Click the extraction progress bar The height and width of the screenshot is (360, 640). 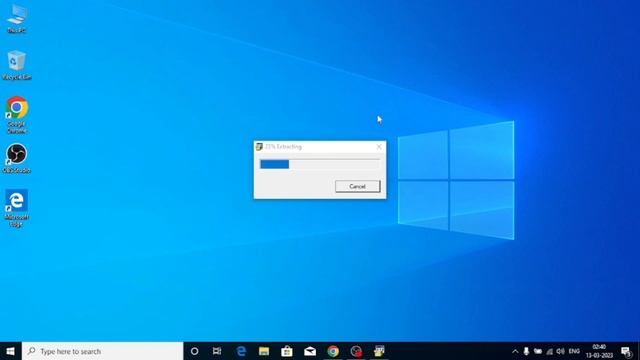click(320, 164)
